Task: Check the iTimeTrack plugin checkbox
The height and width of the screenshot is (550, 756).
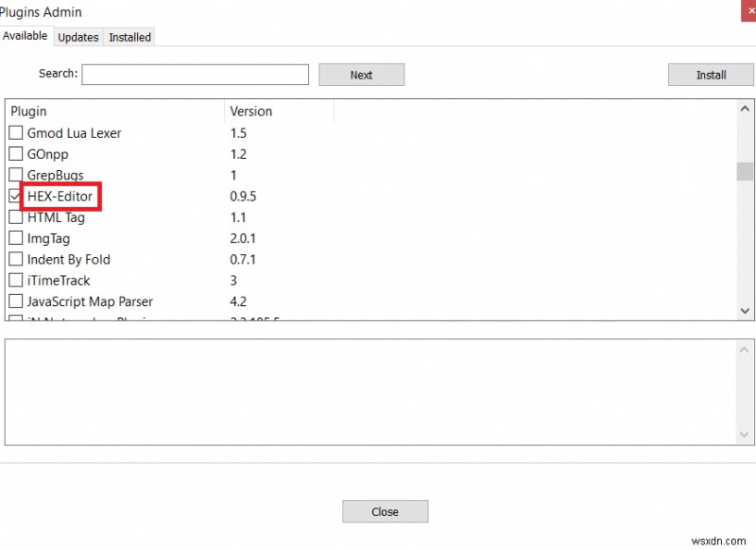Action: [15, 280]
